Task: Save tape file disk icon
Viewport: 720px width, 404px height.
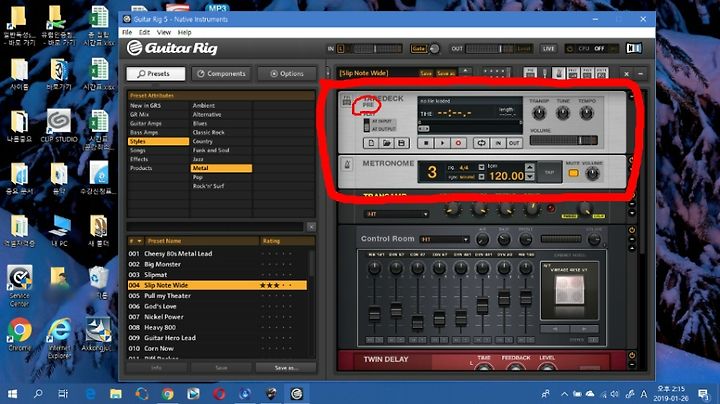Action: [x=402, y=143]
